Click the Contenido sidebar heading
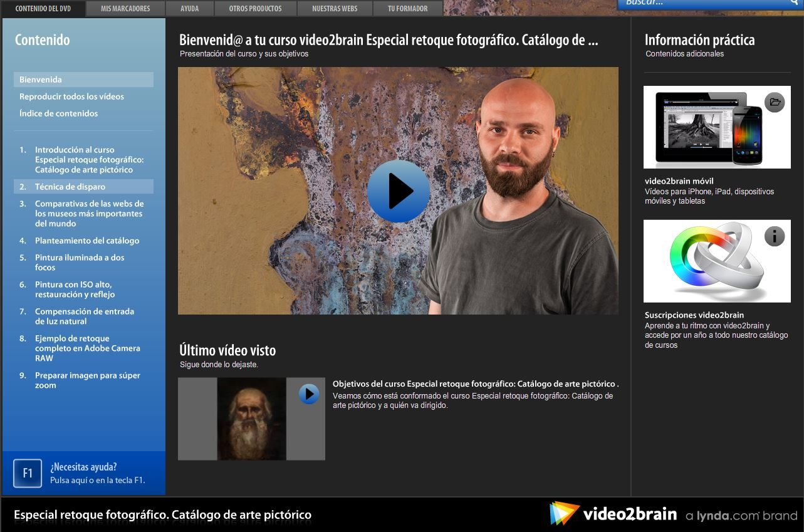 point(42,40)
